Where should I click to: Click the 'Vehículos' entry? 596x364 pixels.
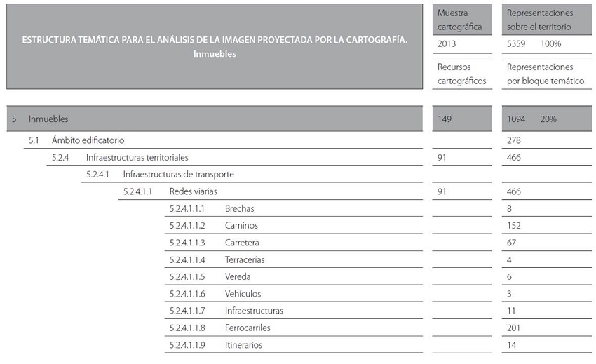coord(242,294)
